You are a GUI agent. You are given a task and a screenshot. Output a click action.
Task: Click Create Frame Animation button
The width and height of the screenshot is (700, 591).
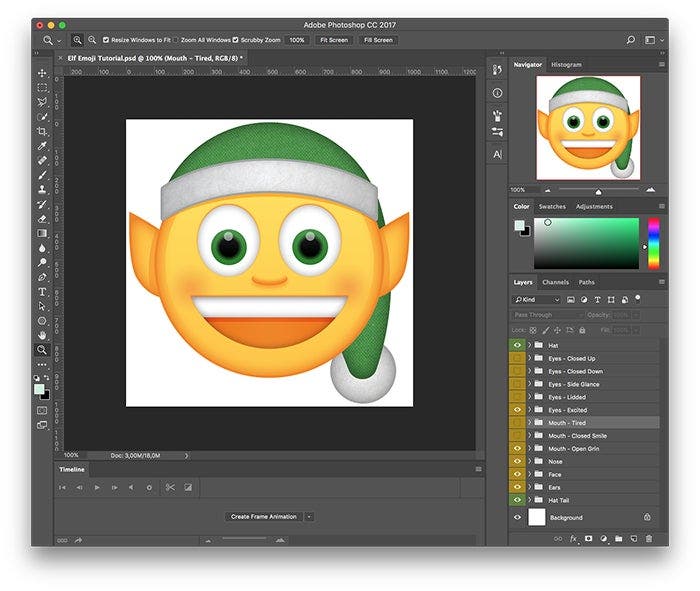(264, 517)
